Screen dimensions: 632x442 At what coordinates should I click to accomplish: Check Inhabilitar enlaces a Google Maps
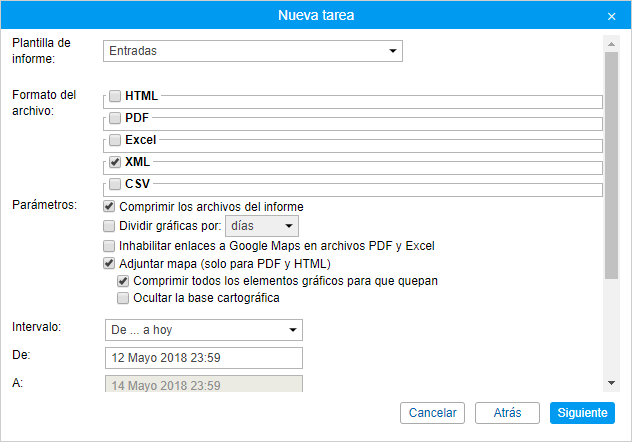[109, 245]
